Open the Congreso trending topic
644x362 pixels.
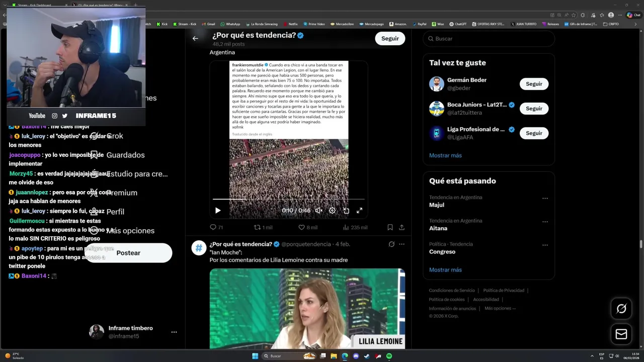click(442, 252)
